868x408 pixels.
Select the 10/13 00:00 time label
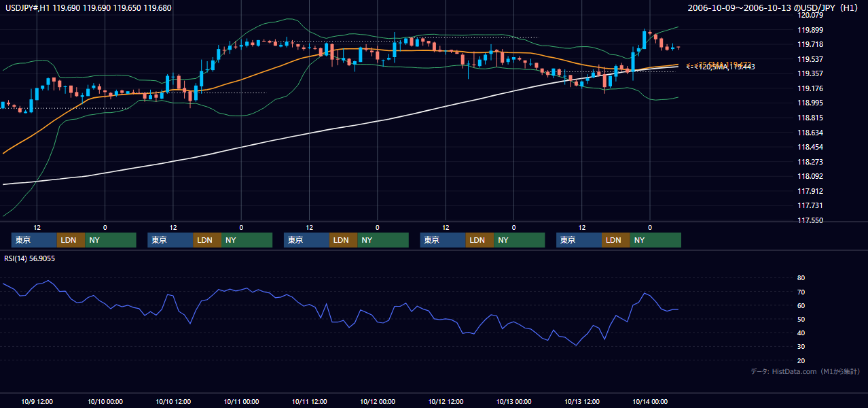tap(514, 401)
